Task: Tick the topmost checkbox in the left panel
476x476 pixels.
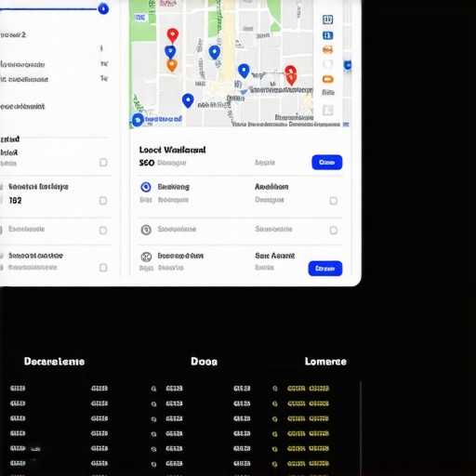Action: click(103, 163)
